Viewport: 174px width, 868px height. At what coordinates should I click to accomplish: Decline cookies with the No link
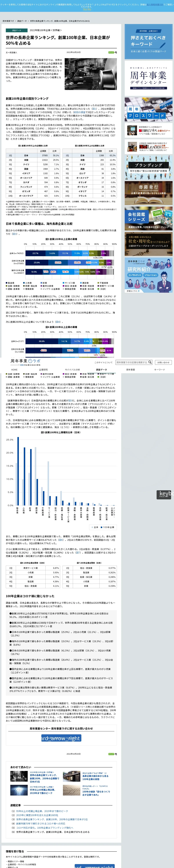[x=89, y=9]
